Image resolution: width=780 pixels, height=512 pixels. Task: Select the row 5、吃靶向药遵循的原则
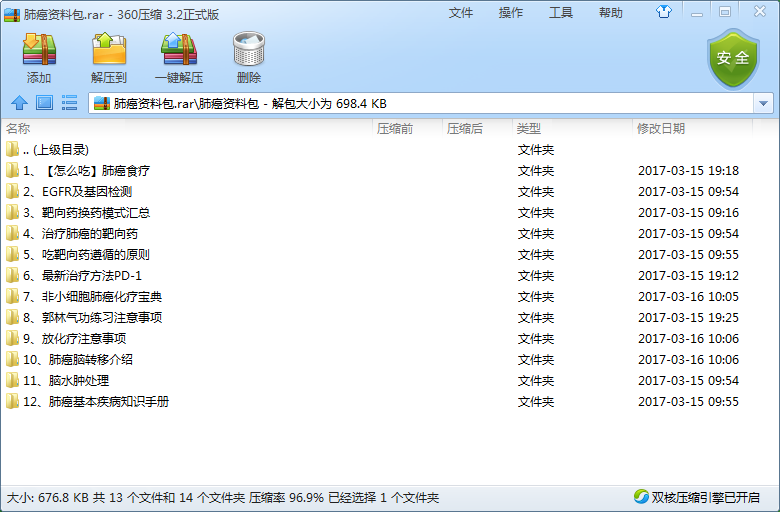(390, 254)
